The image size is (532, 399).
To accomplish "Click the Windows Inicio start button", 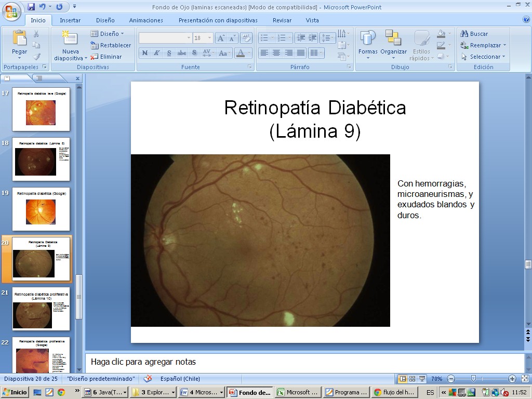I will coord(15,392).
